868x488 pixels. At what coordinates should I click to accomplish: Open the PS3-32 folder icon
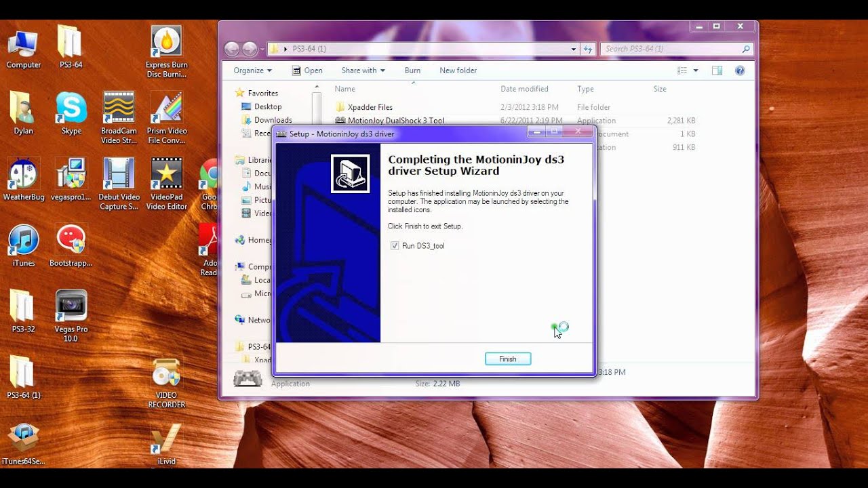coord(23,311)
